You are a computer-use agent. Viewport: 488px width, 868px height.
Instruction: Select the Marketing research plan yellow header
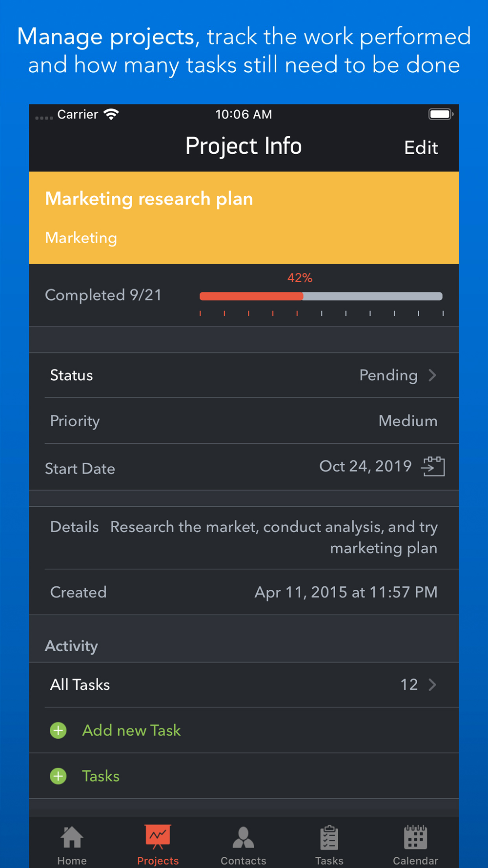(244, 218)
